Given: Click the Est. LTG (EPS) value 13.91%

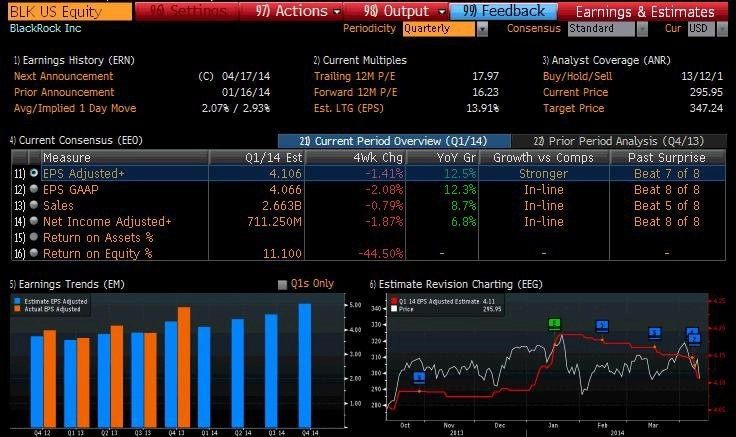Looking at the screenshot, I should tap(483, 108).
